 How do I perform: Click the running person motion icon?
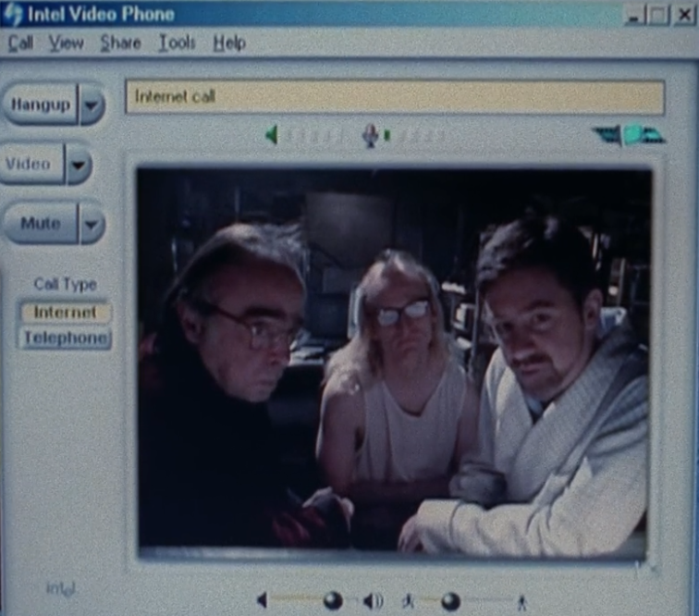[408, 601]
